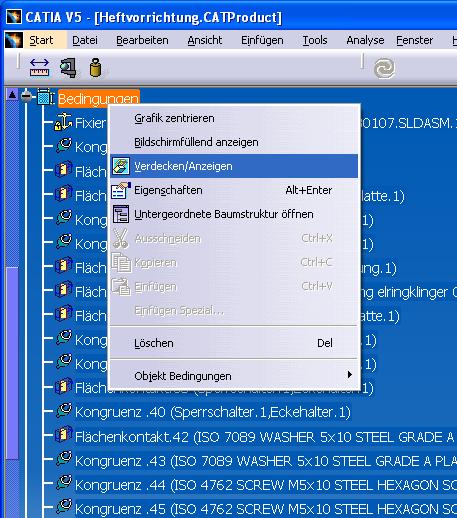This screenshot has height=518, width=457.
Task: Select Kongruenz .45 ISO 4762 SCREW row
Action: pos(265,509)
